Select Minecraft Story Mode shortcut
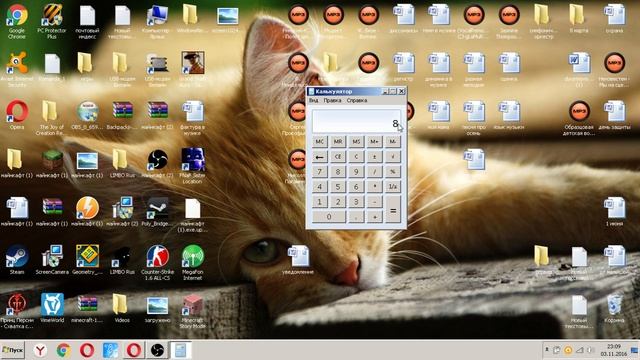This screenshot has width=640, height=360. pos(193,311)
